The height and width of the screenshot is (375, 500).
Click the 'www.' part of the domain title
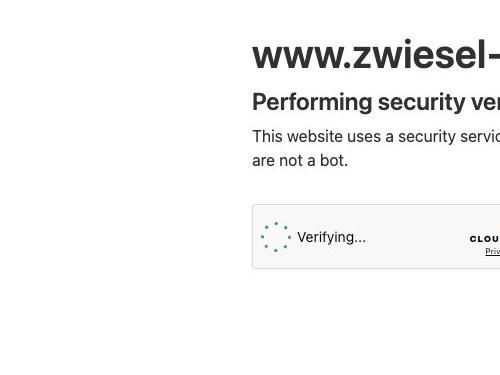point(302,55)
